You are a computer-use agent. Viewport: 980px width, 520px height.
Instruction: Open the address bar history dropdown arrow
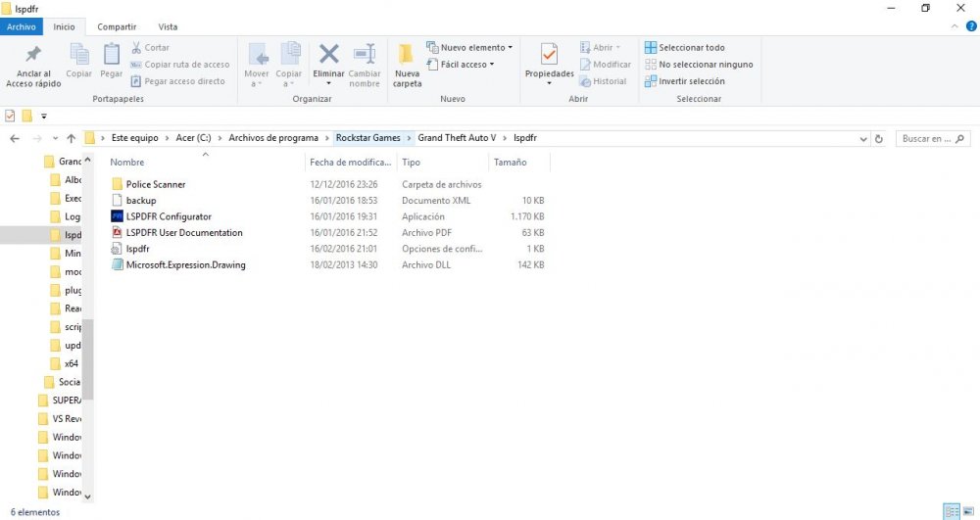point(862,139)
